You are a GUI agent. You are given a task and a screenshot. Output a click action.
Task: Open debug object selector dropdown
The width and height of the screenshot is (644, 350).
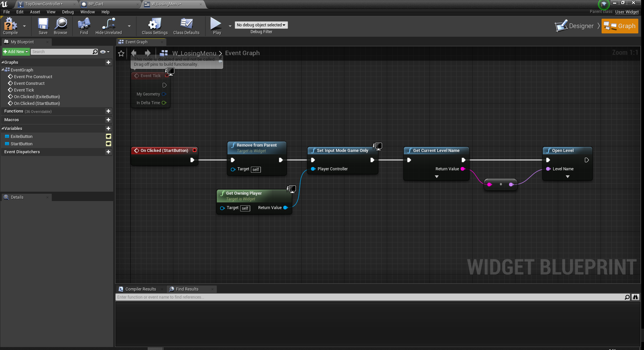[x=261, y=25]
